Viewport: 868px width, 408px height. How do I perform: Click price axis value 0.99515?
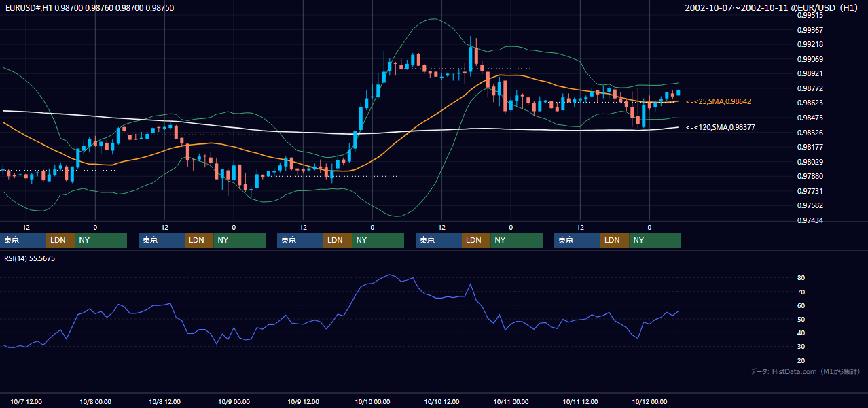pyautogui.click(x=810, y=15)
